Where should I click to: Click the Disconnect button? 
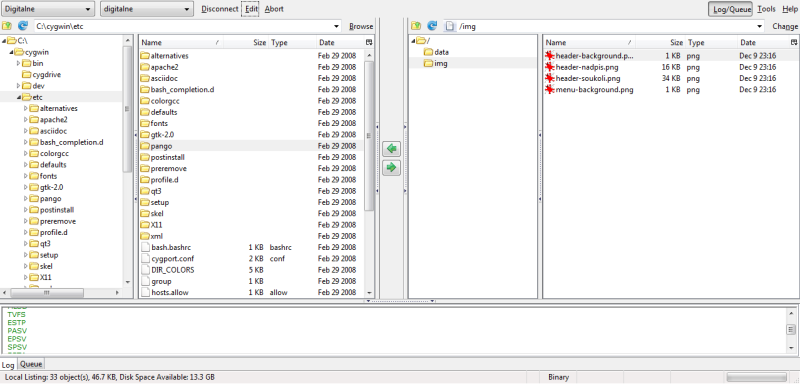pyautogui.click(x=219, y=9)
